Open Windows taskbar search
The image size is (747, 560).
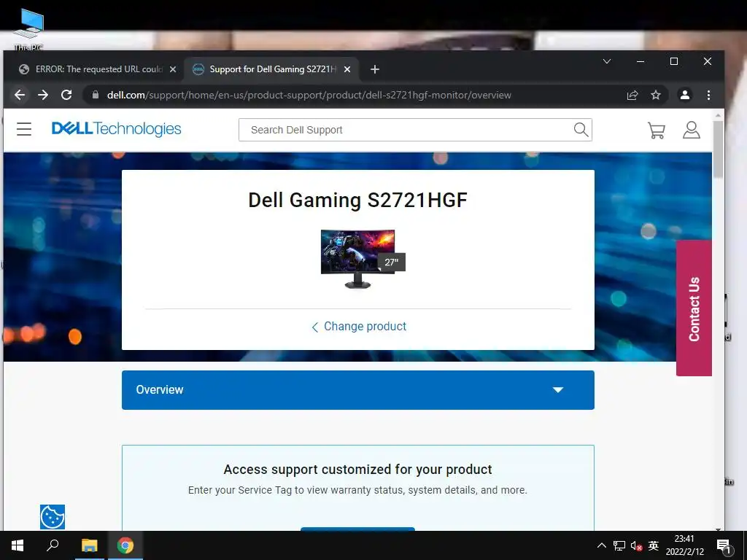coord(53,545)
